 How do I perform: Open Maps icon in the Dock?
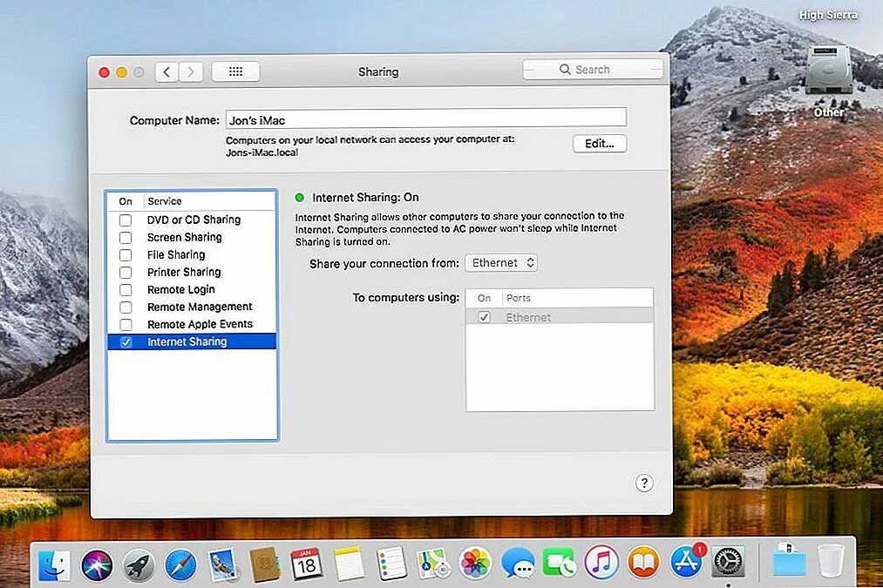432,564
